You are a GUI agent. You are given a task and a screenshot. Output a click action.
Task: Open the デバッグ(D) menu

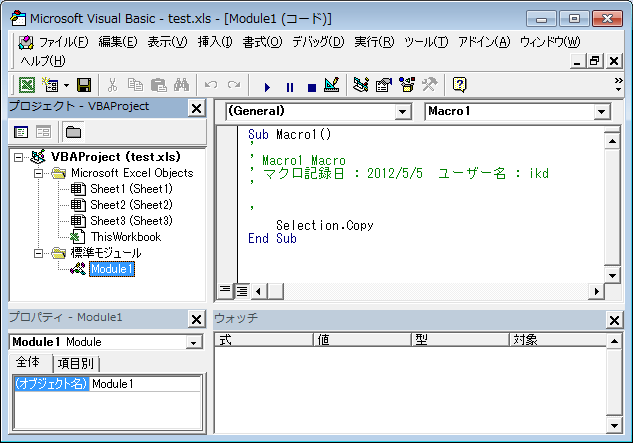318,42
